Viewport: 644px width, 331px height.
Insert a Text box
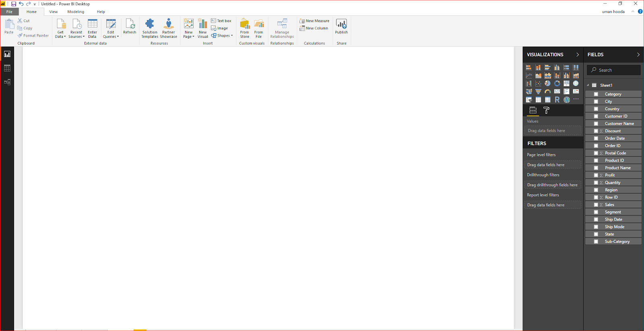tap(221, 21)
